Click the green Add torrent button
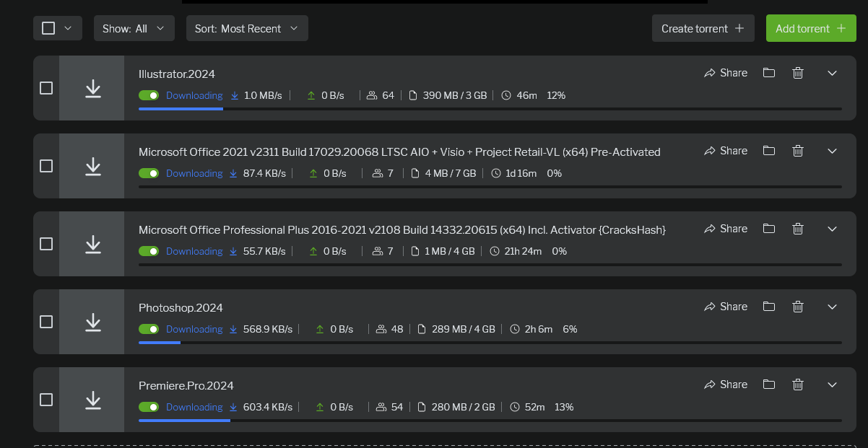The height and width of the screenshot is (448, 868). [811, 28]
